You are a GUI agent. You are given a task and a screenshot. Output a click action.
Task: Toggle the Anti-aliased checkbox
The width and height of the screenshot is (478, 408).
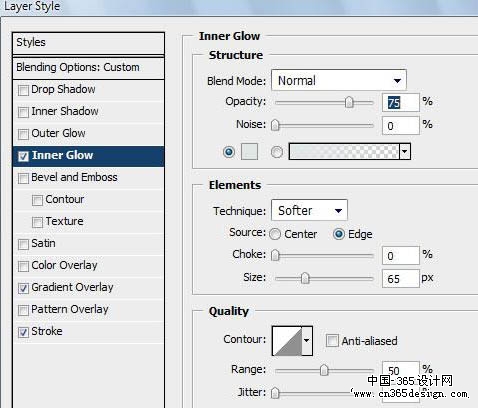(x=332, y=341)
